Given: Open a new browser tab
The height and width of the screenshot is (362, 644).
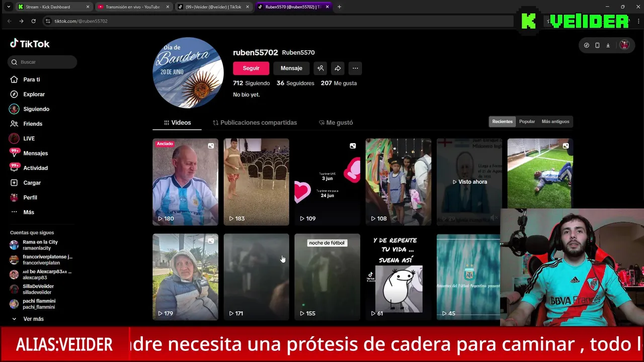Looking at the screenshot, I should (339, 7).
